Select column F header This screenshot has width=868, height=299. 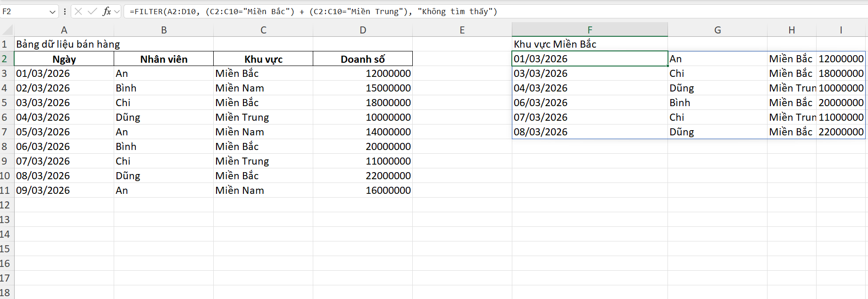[590, 30]
